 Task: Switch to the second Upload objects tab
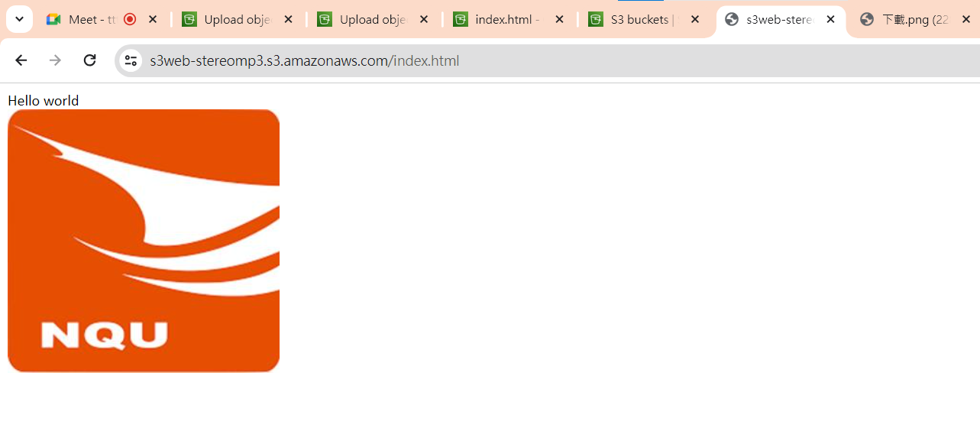pos(374,19)
